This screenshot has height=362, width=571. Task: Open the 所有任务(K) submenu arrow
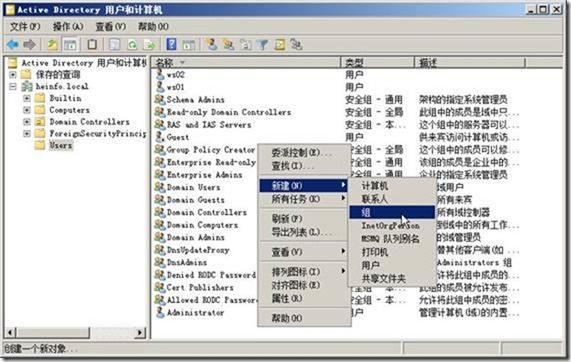[x=343, y=198]
